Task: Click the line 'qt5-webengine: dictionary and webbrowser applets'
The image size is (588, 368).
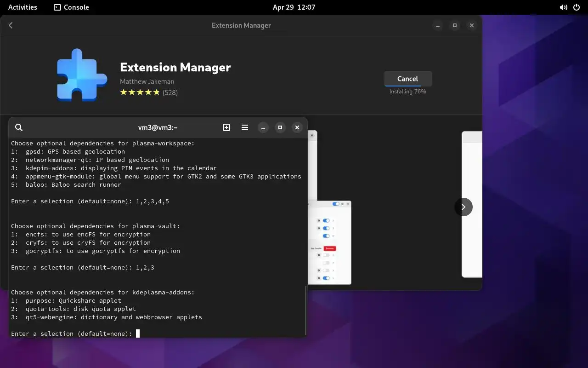Action: click(x=114, y=317)
